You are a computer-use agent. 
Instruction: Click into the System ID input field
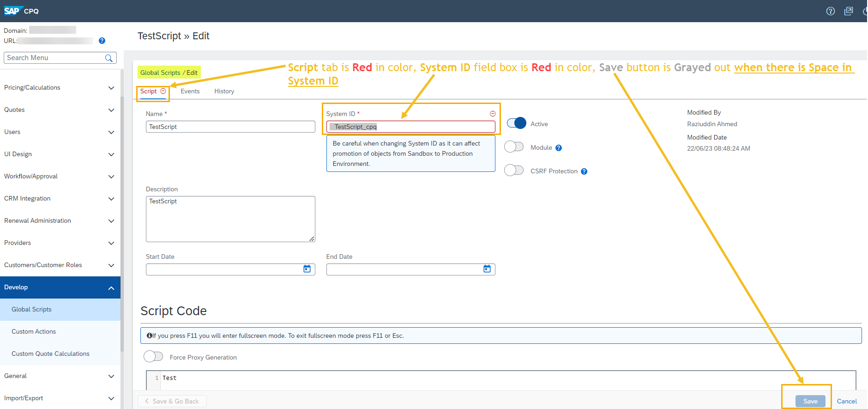[x=410, y=127]
